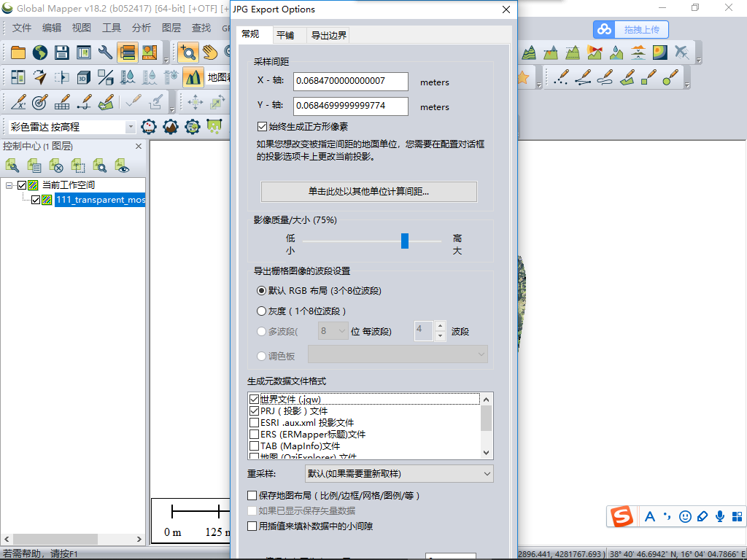This screenshot has width=747, height=560.
Task: Click the watershed water drop terrain icon
Action: (616, 52)
